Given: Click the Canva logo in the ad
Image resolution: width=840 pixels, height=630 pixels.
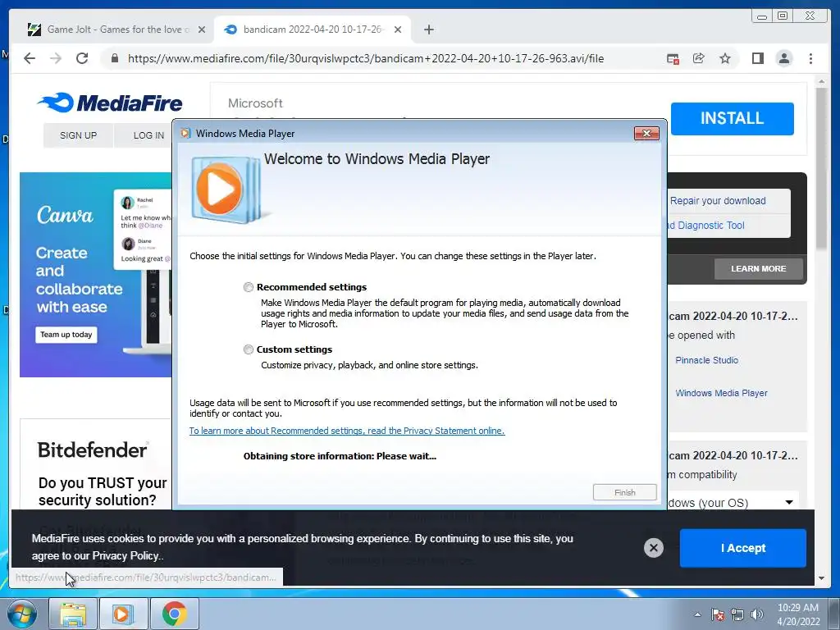Looking at the screenshot, I should (x=65, y=215).
